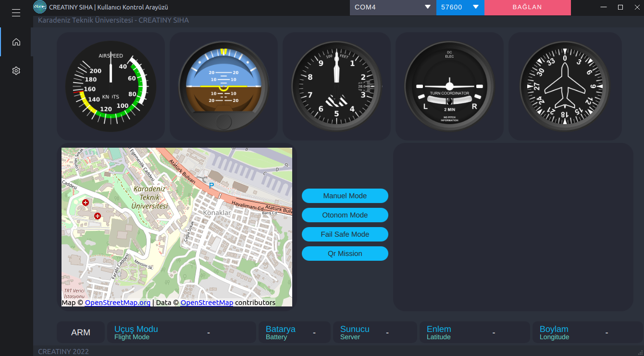Screen dimensions: 644x356
Task: Open the hamburger navigation menu
Action: [16, 13]
